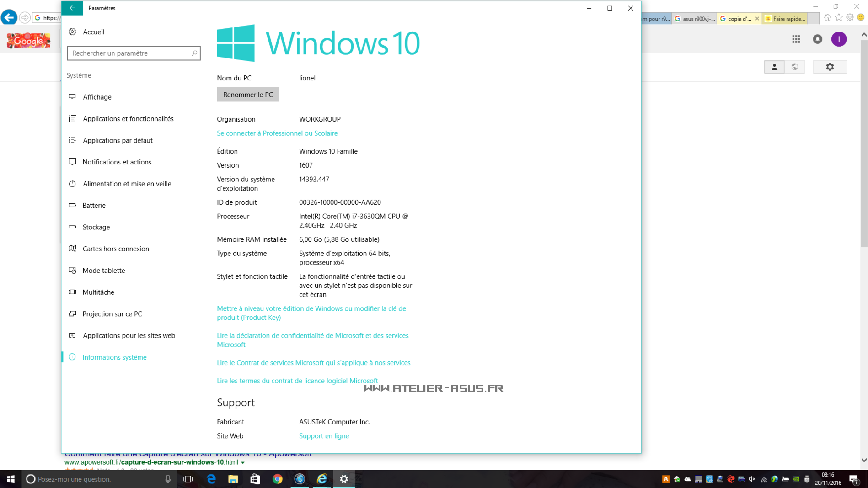Screen dimensions: 868x488
Task: Select Batterie in the sidebar
Action: (94, 205)
